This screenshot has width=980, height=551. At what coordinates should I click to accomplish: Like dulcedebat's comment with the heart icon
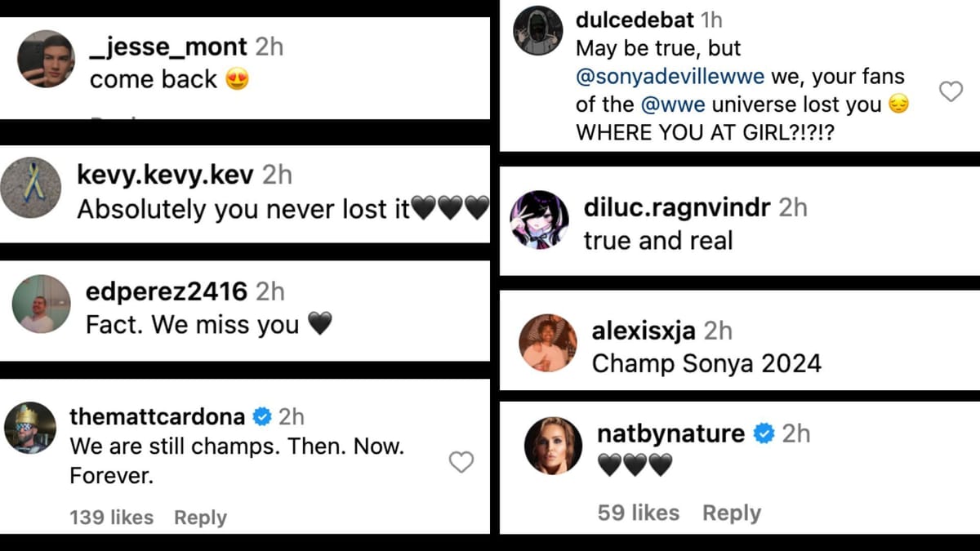pos(951,92)
